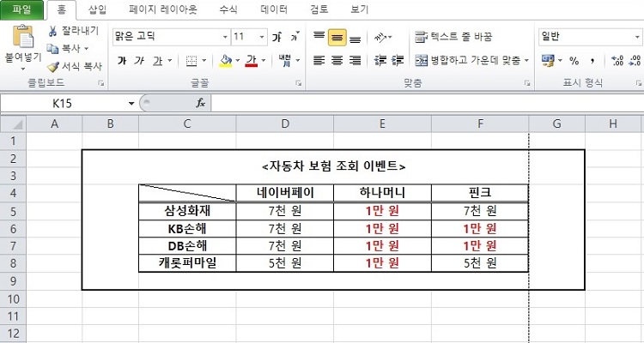Apply the red font color 가
644x343 pixels.
pos(252,61)
